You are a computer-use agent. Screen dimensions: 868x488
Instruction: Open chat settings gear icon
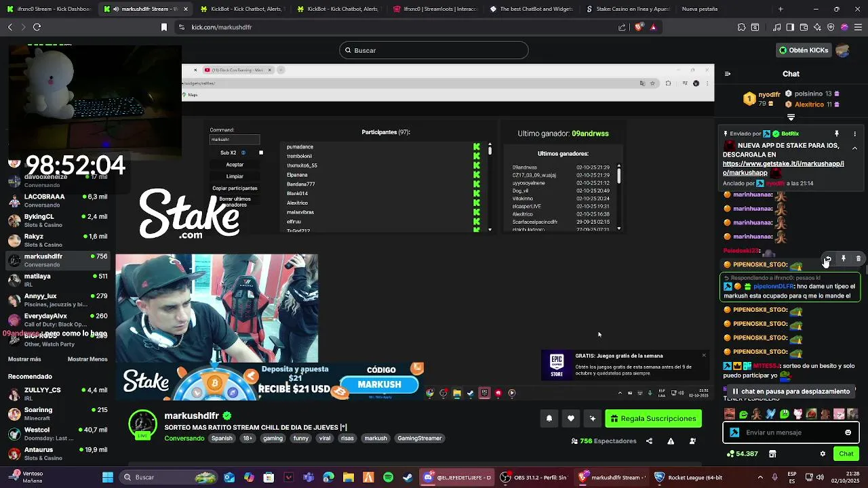tap(823, 454)
